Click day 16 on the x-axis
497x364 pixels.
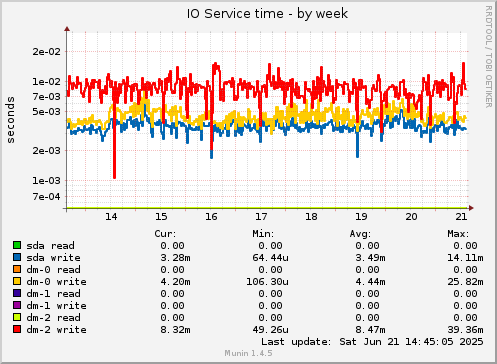coord(211,217)
